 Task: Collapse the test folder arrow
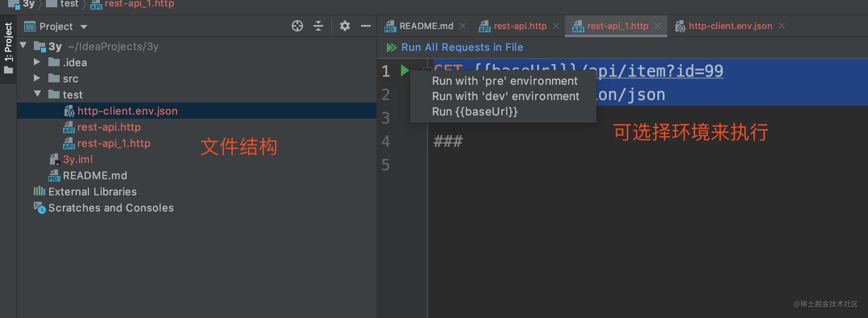point(37,94)
